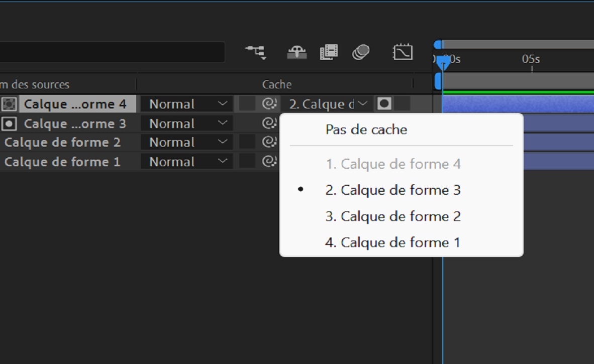Toggle alpha/luma matte switch on Calque ...orme 4
Viewport: 594px width, 364px height.
pyautogui.click(x=384, y=104)
